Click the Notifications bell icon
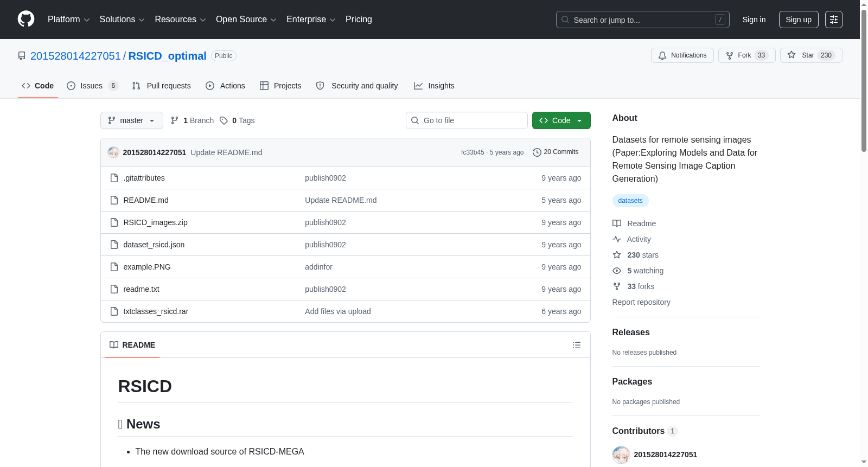Viewport: 868px width, 467px height. coord(662,55)
